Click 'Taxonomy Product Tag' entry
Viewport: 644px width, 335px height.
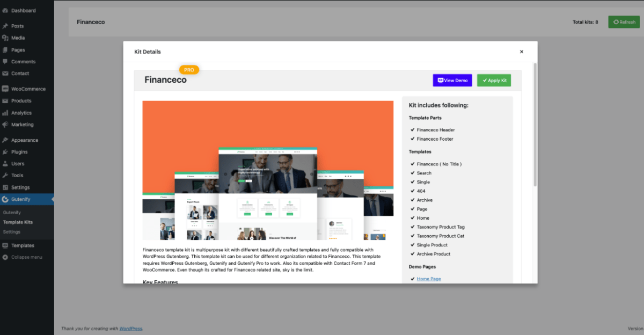coord(441,227)
